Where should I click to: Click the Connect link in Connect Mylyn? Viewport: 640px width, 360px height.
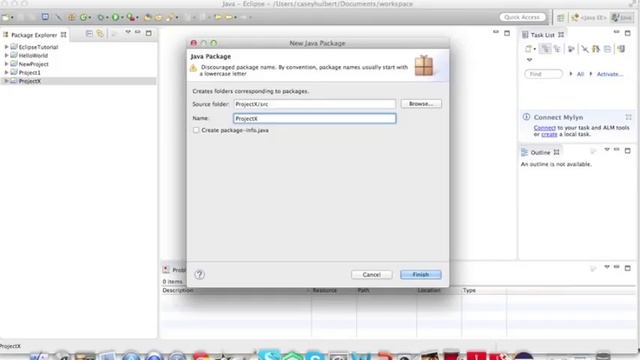point(544,128)
